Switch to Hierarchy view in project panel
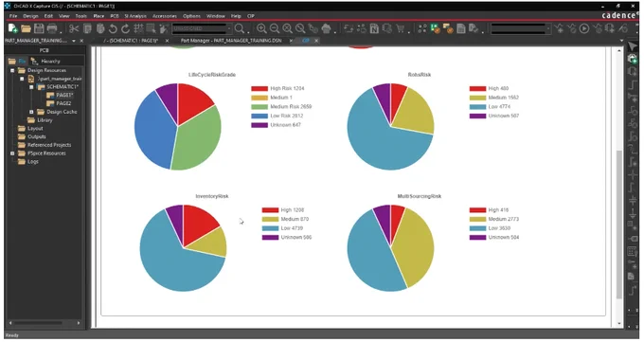 click(45, 61)
